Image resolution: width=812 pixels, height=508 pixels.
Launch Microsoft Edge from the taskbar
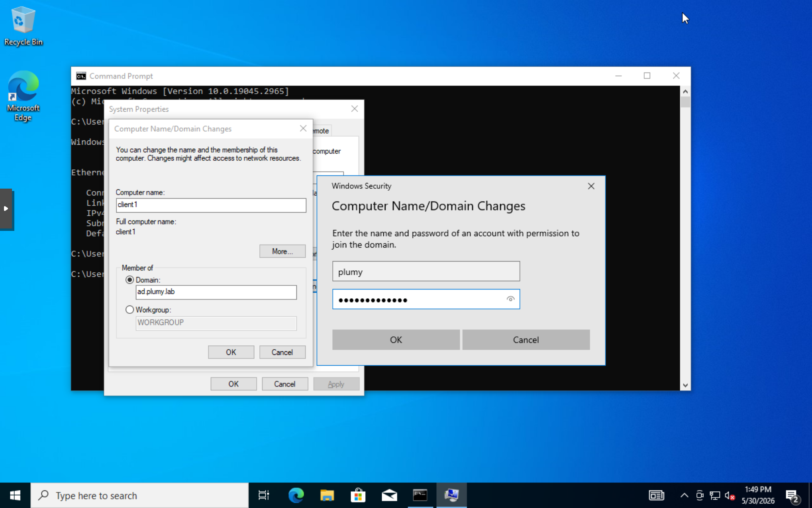296,495
